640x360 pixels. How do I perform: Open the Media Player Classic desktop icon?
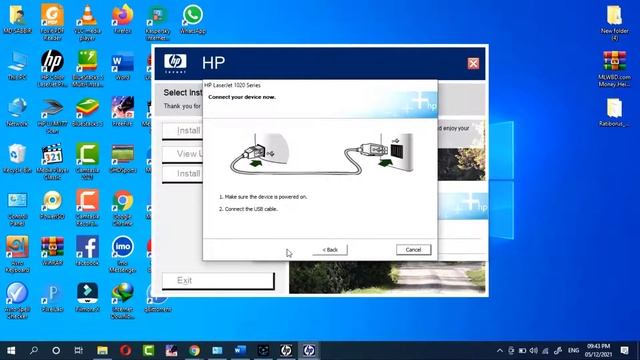point(52,162)
